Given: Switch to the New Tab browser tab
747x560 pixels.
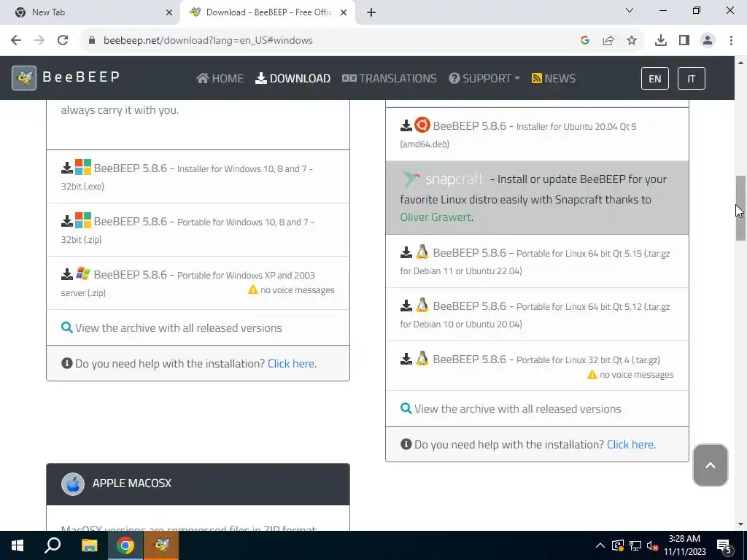Looking at the screenshot, I should tap(90, 12).
